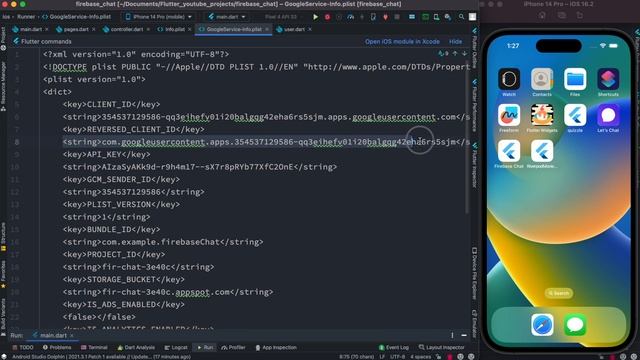Toggle the Run tool window button
Image resolution: width=640 pixels, height=360 pixels.
click(x=204, y=347)
